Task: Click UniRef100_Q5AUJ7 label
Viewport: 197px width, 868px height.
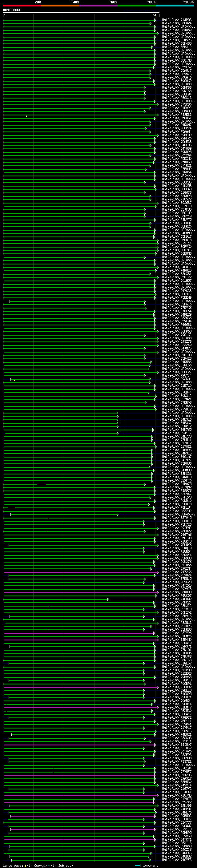Action: pos(177,71)
